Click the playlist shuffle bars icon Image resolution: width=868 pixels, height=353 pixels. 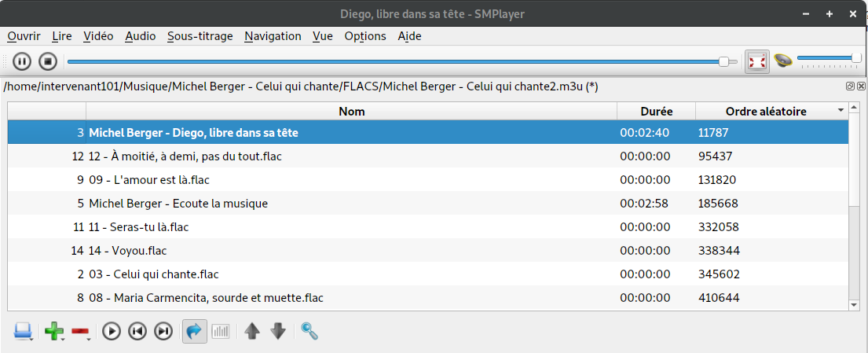click(x=221, y=331)
